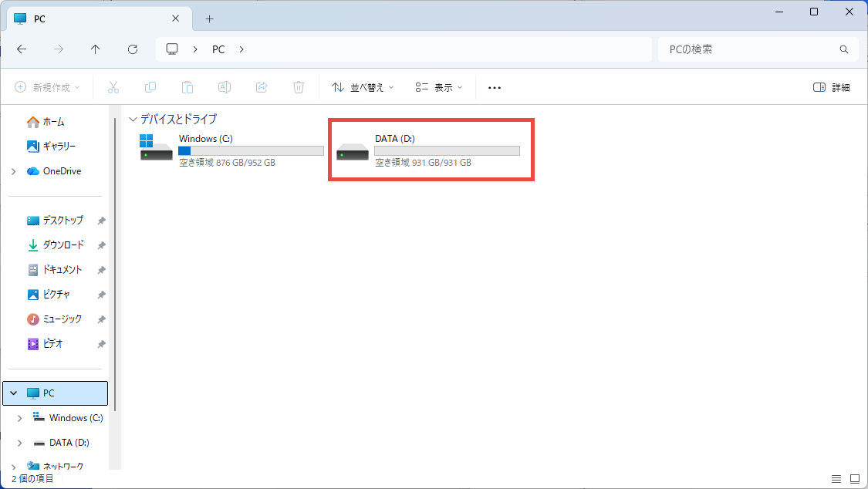
Task: Go back with the back arrow
Action: tap(22, 49)
